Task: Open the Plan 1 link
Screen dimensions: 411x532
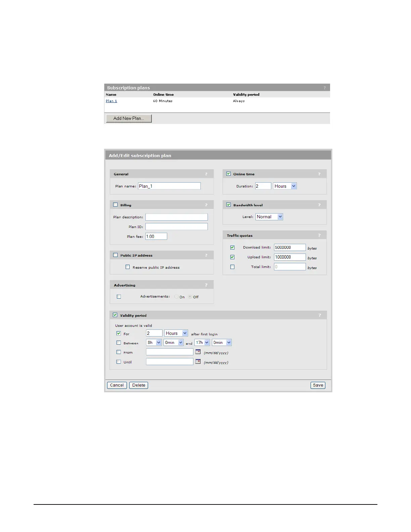Action: [x=111, y=101]
